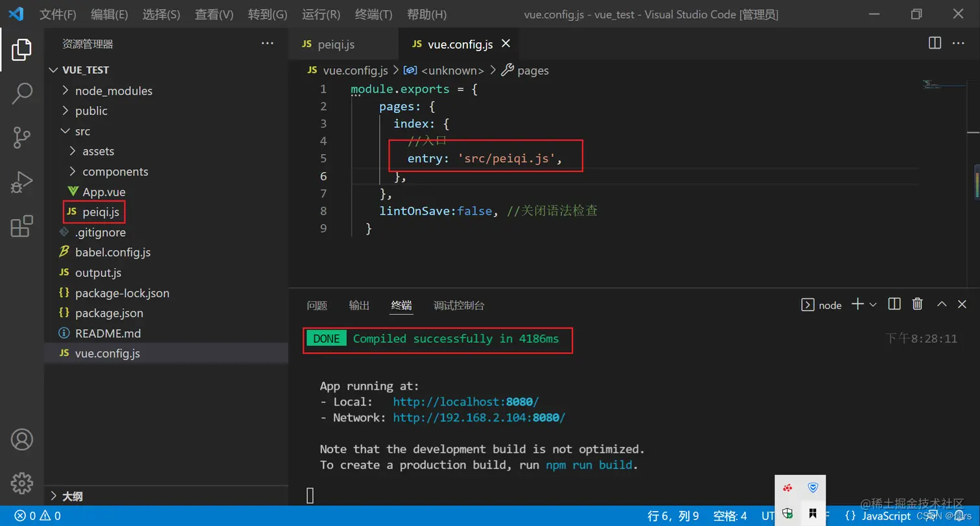Screen dimensions: 980x526
Task: Kill the terminal with trash icon
Action: pos(917,304)
